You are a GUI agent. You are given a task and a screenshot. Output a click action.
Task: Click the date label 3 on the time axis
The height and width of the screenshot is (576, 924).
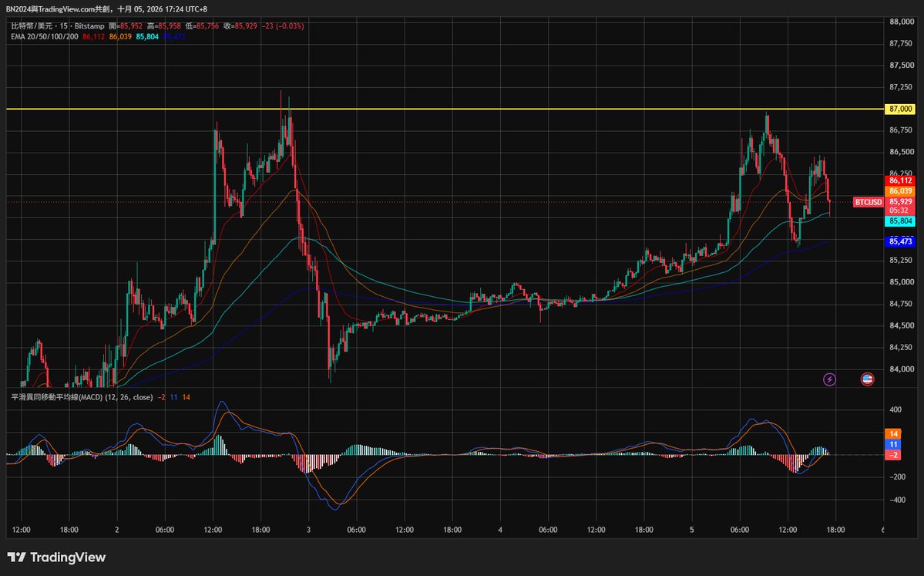[309, 530]
